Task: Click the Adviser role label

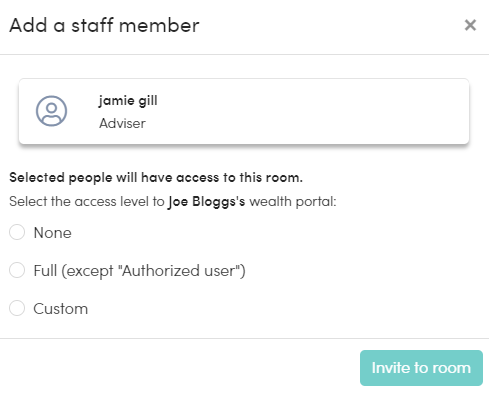Action: 122,123
